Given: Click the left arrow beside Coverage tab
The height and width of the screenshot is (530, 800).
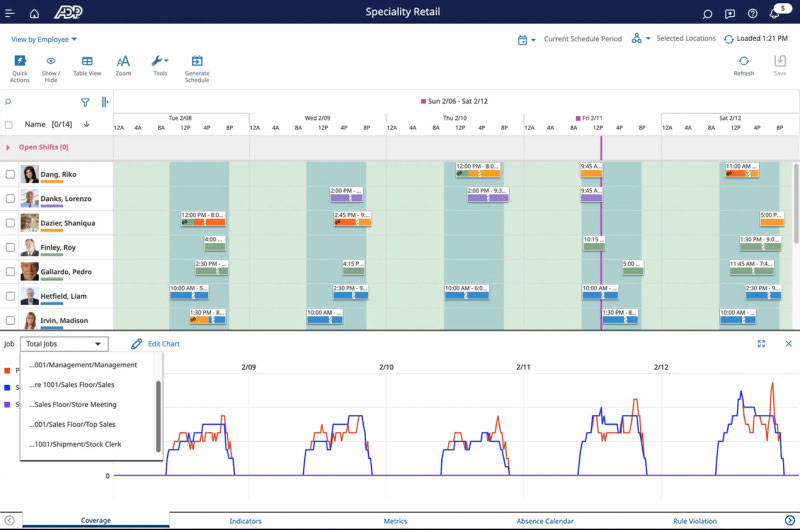Looking at the screenshot, I should click(x=10, y=520).
